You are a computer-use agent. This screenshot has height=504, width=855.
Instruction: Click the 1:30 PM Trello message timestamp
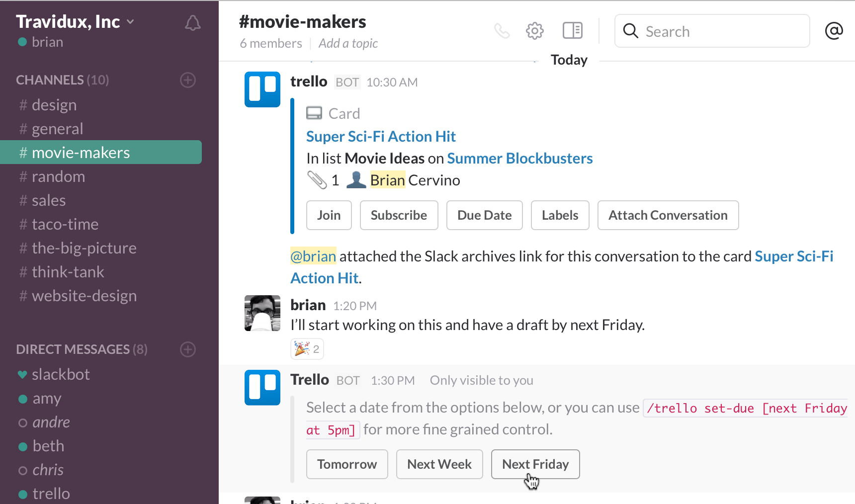click(393, 380)
